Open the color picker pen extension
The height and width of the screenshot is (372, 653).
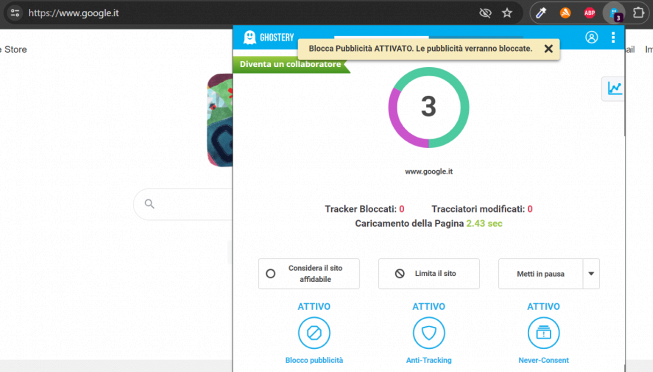point(541,13)
